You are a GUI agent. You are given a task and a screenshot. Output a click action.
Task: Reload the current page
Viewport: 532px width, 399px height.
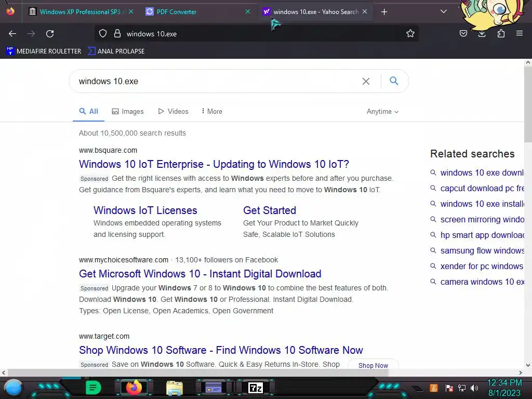click(50, 34)
